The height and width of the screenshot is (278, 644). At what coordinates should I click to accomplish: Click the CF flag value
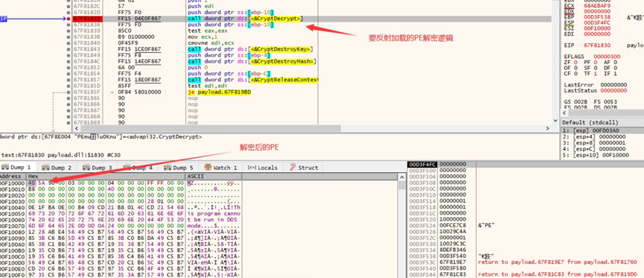click(576, 74)
